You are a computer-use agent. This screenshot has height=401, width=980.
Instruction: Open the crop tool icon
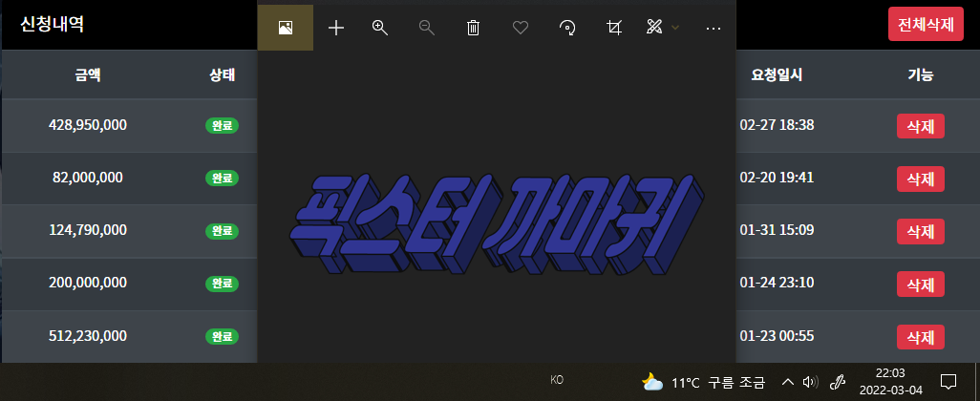614,28
